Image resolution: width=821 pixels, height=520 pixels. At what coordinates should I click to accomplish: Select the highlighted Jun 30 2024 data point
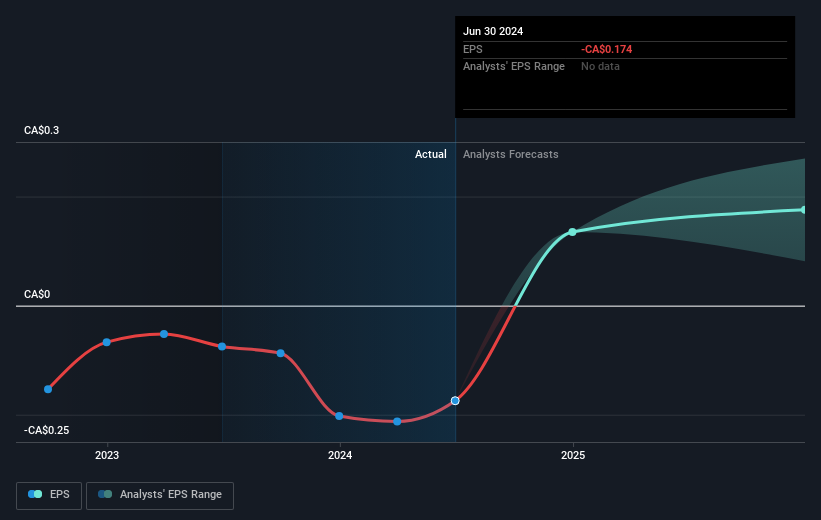click(x=455, y=401)
